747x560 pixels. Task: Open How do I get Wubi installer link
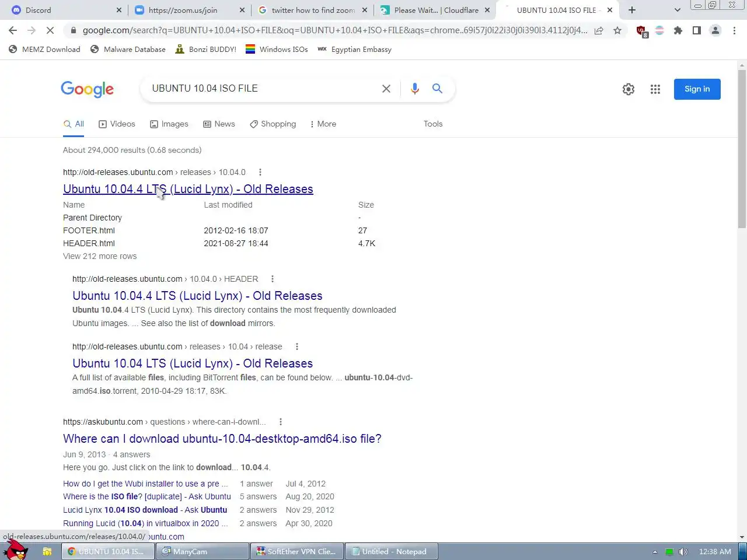tap(145, 484)
